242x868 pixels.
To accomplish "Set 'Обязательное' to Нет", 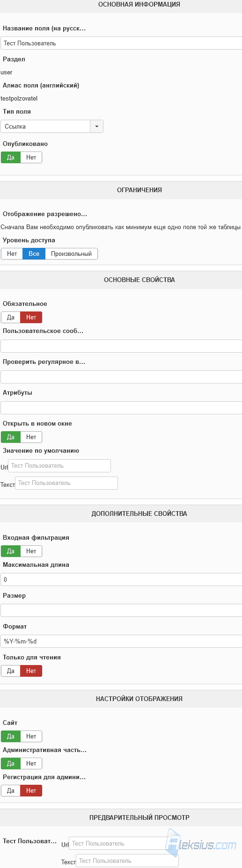I will (31, 318).
